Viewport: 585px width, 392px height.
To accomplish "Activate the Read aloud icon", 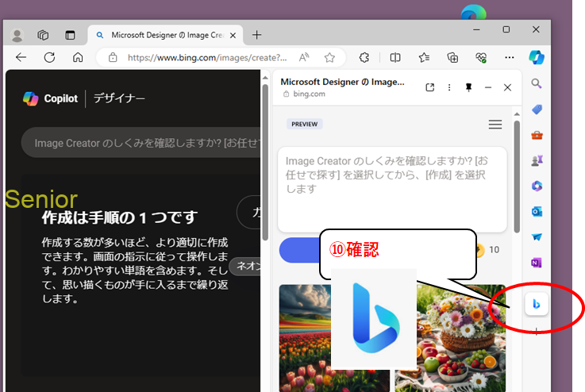I will (x=304, y=57).
